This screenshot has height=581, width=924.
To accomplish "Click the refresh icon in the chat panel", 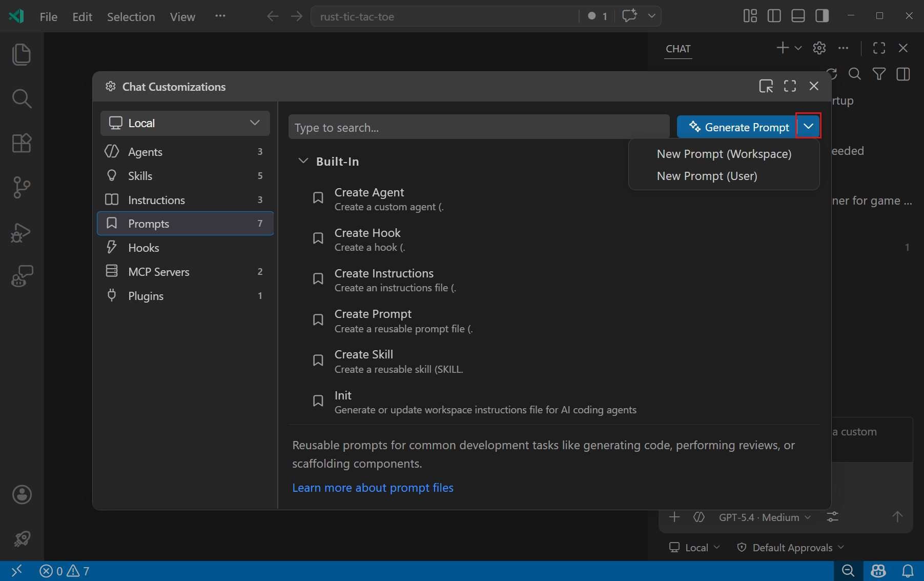I will [x=833, y=74].
